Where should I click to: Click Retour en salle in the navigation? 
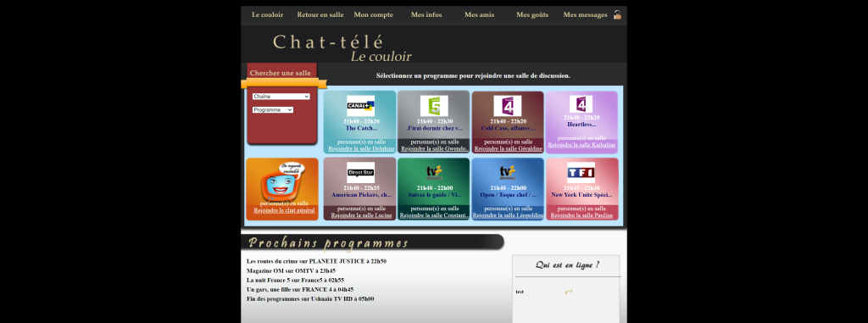pyautogui.click(x=320, y=15)
